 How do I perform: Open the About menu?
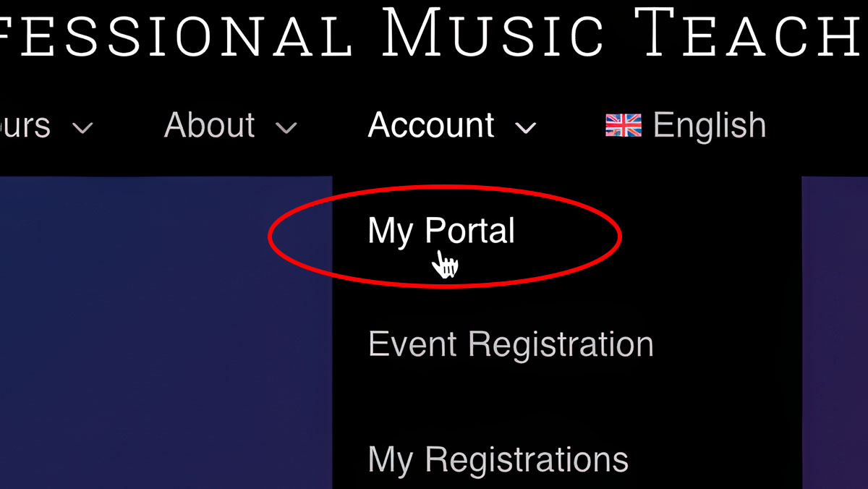(x=210, y=125)
